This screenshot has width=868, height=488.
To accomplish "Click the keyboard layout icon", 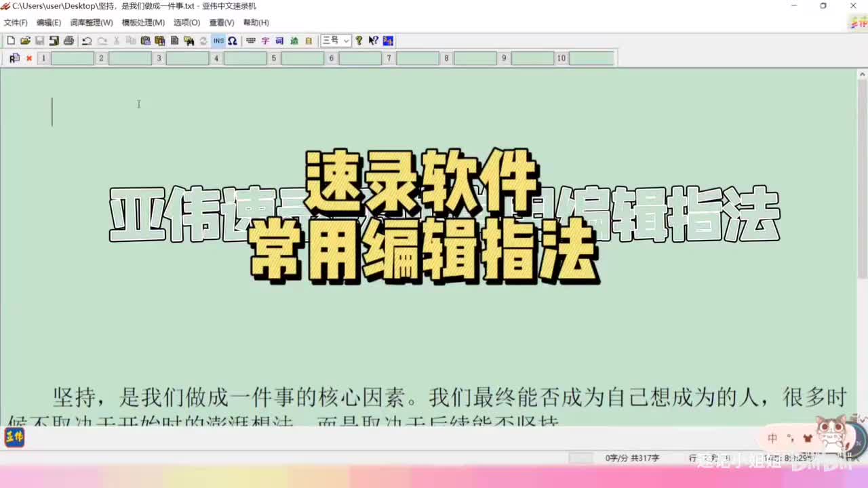I will (x=251, y=41).
